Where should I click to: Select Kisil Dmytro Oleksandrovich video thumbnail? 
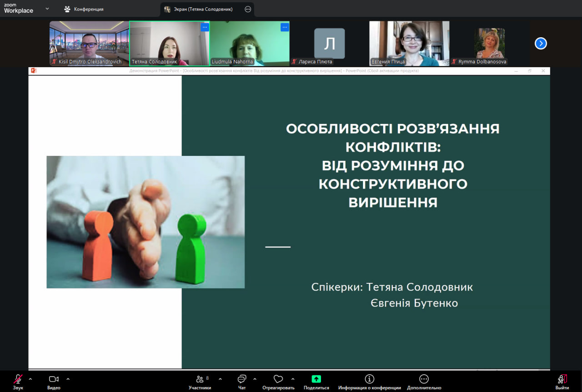89,44
